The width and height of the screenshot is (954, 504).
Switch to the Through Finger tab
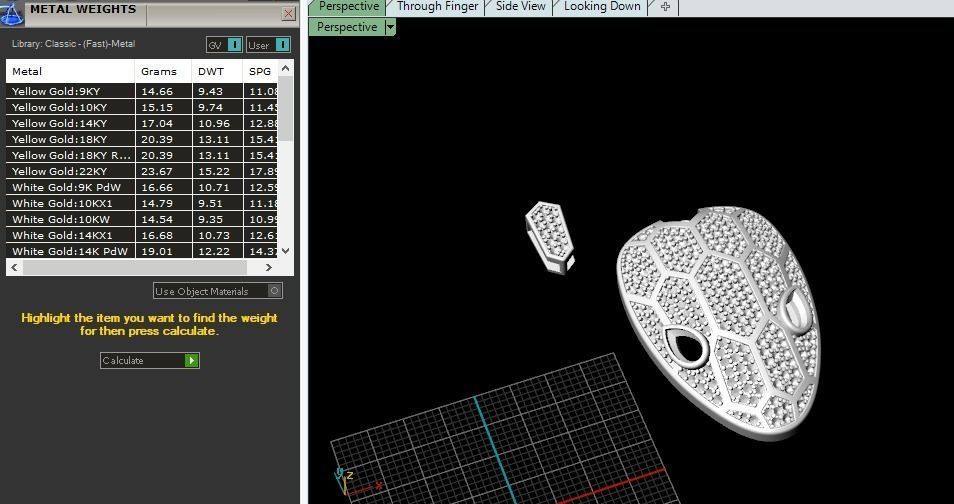[x=437, y=7]
